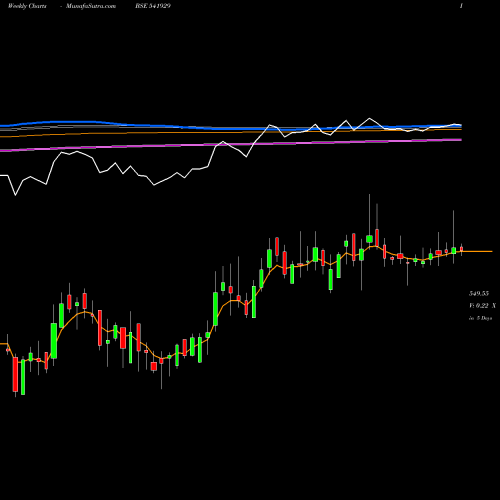Click the "in 5 Days" label
Viewport: 500px width, 500px height.
pos(480,318)
